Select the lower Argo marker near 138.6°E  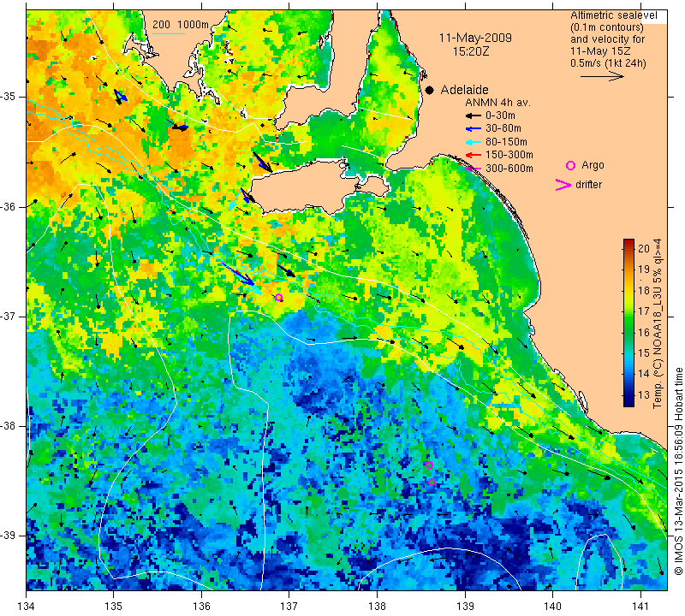tap(432, 482)
